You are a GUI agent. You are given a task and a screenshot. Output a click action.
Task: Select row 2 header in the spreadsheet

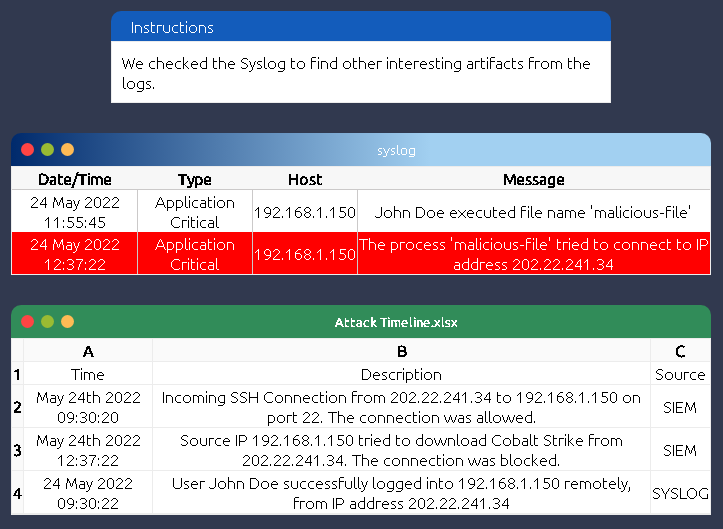[17, 407]
